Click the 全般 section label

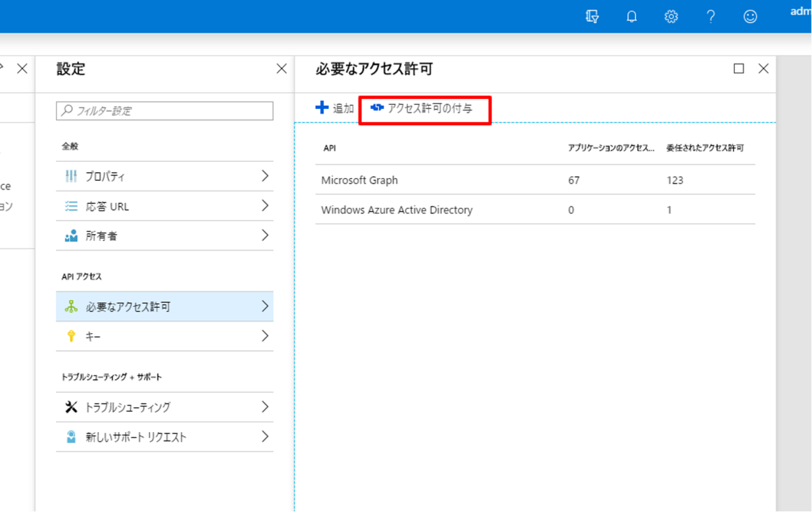point(70,146)
